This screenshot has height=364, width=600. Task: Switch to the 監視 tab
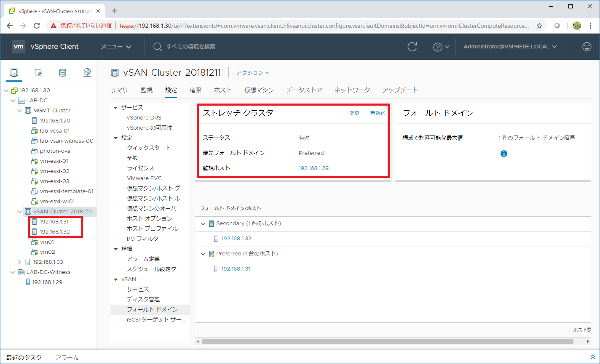pos(147,90)
